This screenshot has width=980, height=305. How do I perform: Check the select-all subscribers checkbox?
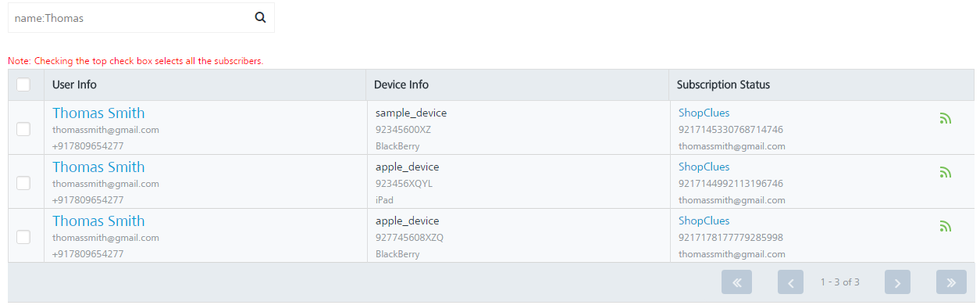tap(23, 84)
